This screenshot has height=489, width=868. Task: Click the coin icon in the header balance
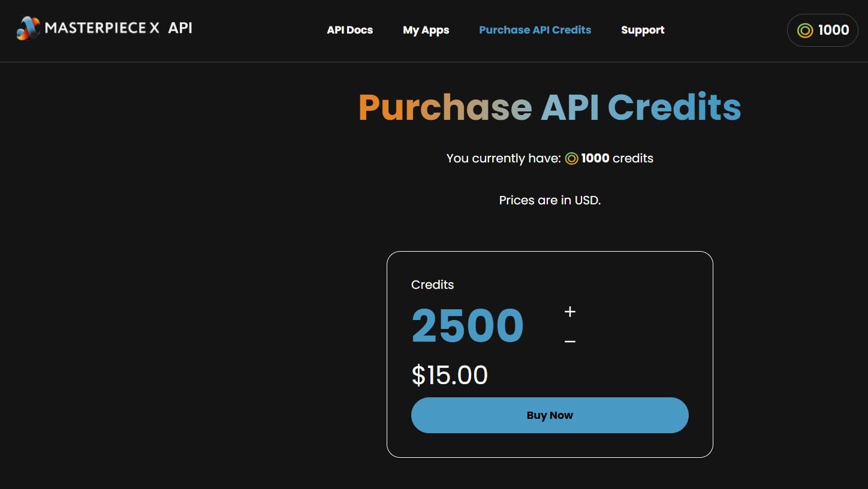[805, 31]
